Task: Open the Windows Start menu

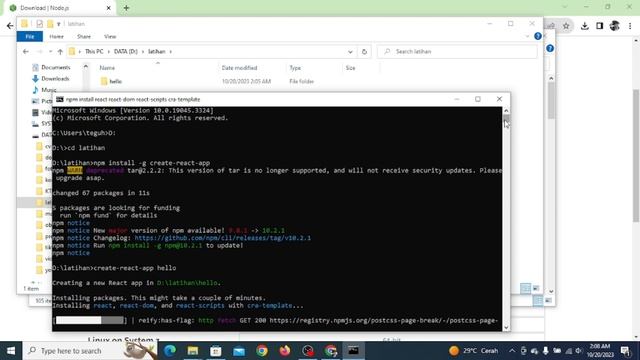Action: pyautogui.click(x=11, y=351)
